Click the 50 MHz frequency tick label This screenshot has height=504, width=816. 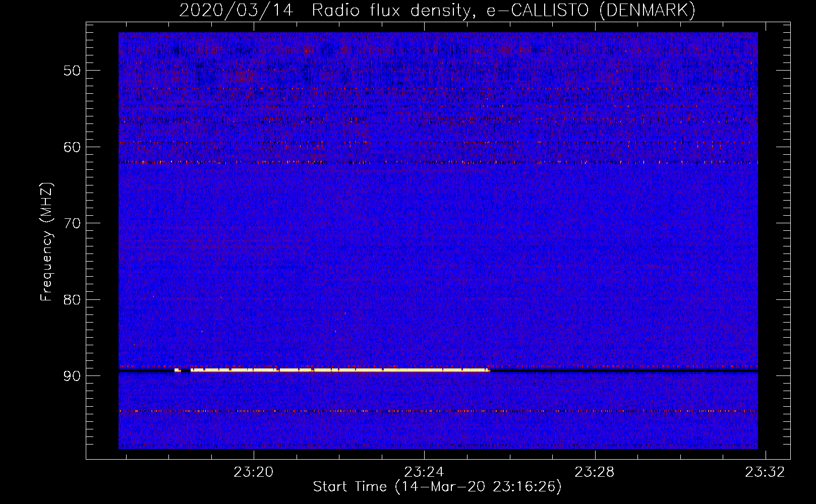(72, 71)
